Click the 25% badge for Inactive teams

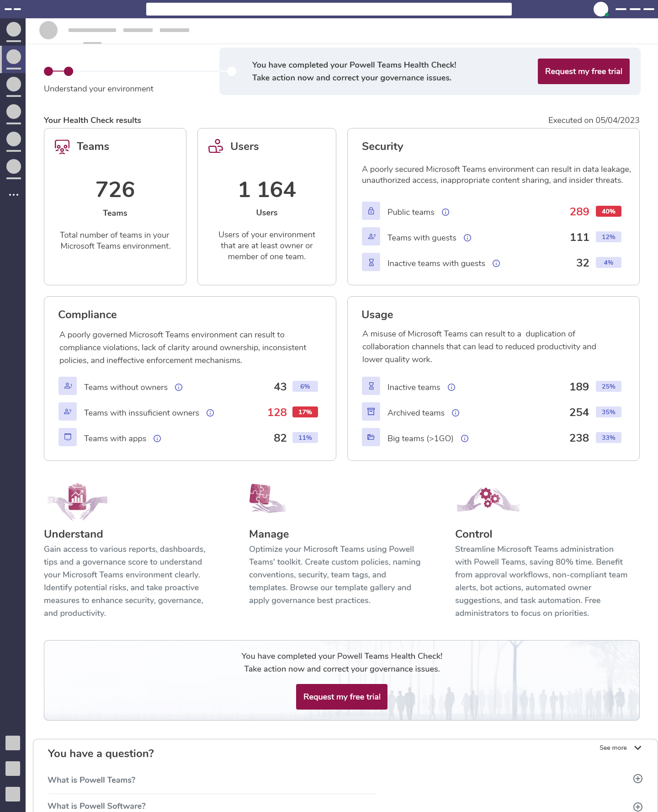click(x=609, y=386)
